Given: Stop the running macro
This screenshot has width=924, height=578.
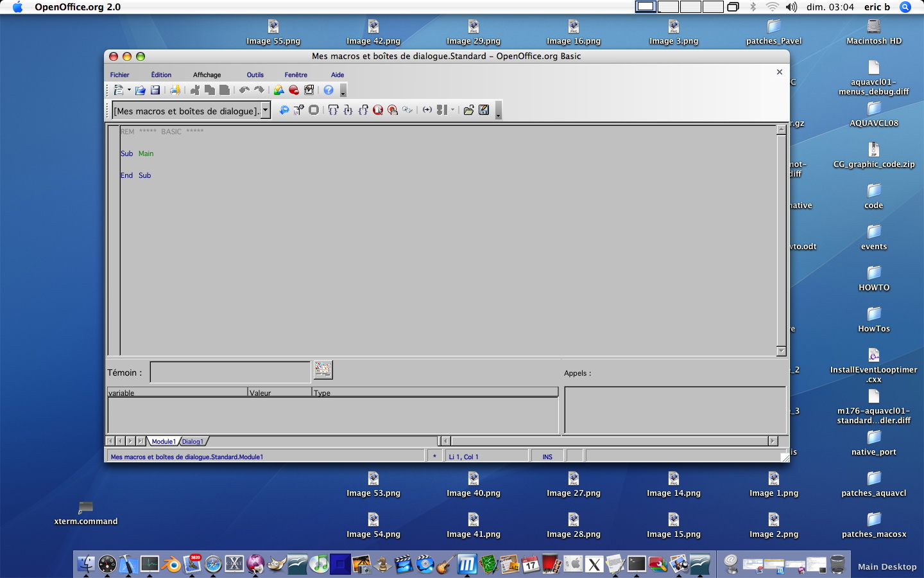Looking at the screenshot, I should 314,110.
